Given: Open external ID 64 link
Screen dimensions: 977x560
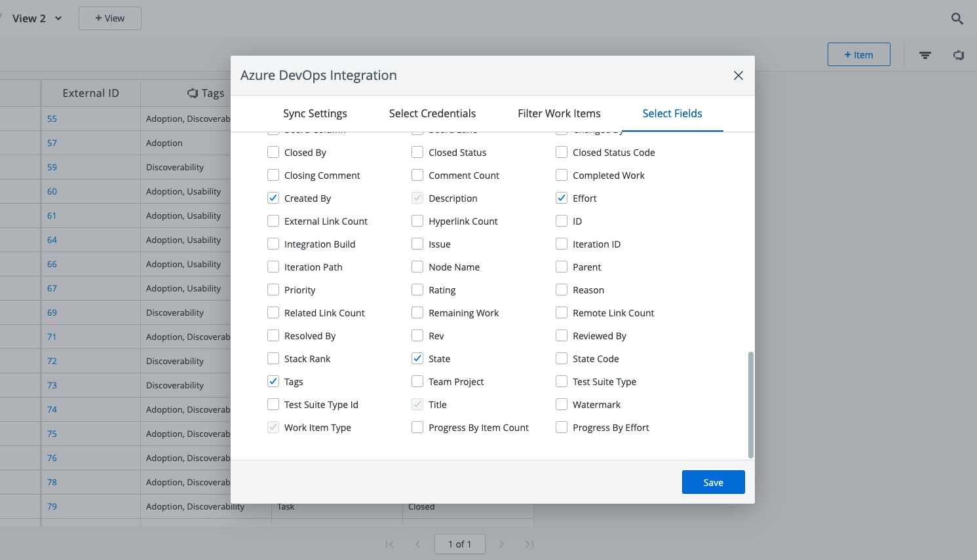Looking at the screenshot, I should 52,240.
